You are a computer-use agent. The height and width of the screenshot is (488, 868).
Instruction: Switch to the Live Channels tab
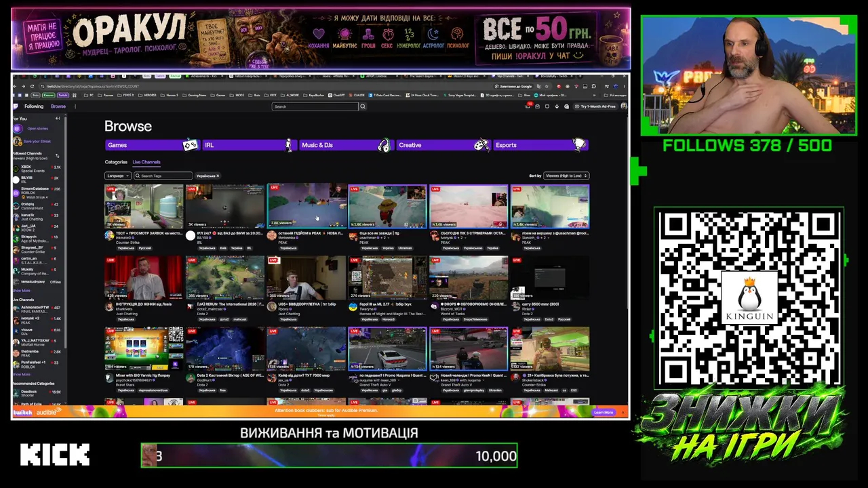coord(146,162)
